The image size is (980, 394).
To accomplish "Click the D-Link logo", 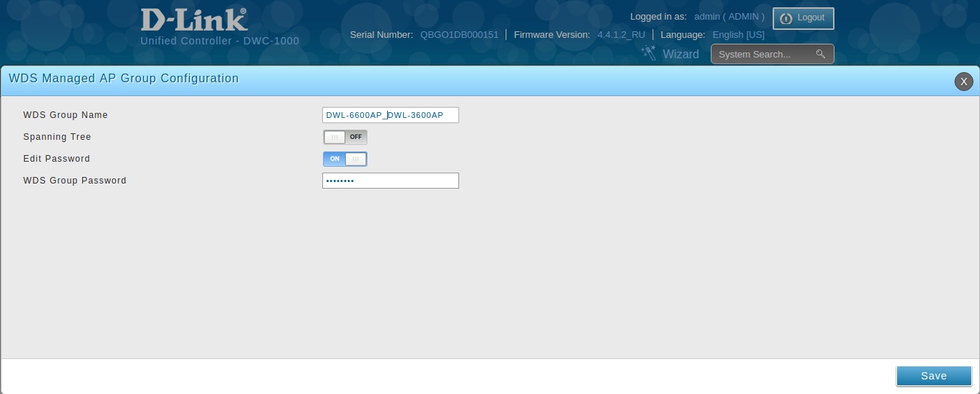I will 194,20.
